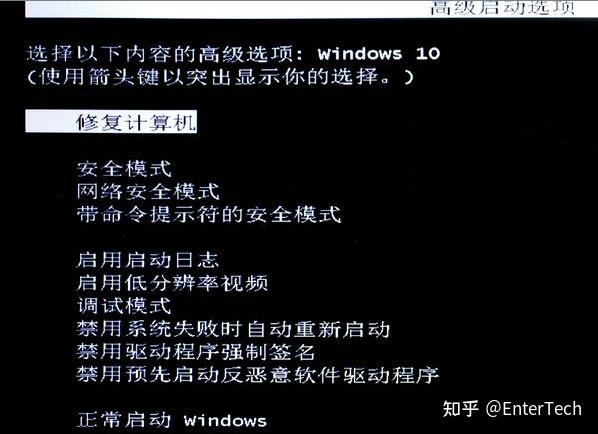598x434 pixels.
Task: Click the Windows 10 heading text
Action: (379, 54)
